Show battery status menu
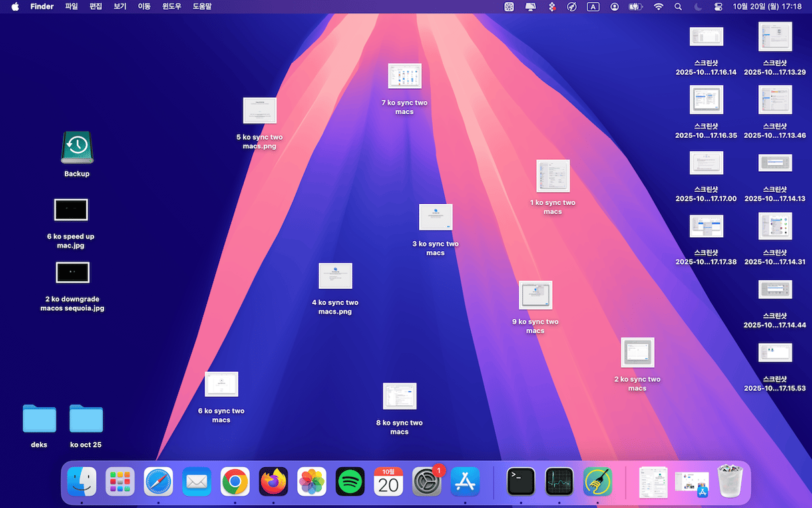This screenshot has height=508, width=812. [x=636, y=7]
